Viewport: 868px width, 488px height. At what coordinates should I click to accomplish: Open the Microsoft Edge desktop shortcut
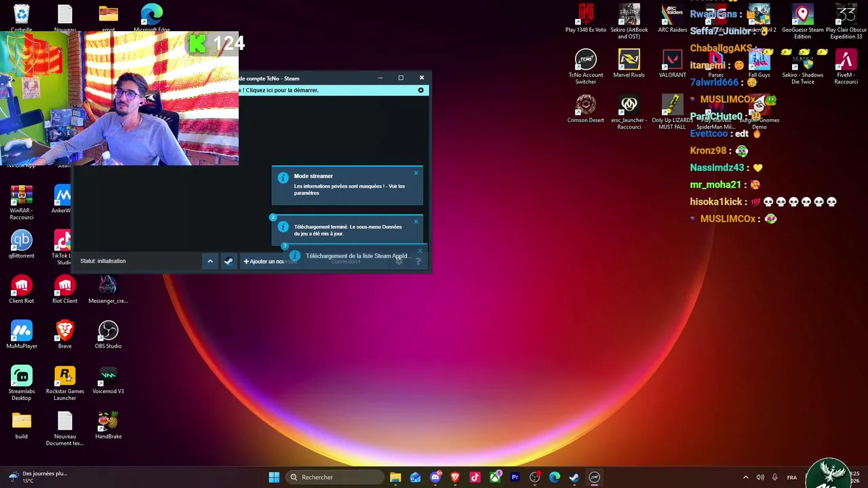(152, 18)
